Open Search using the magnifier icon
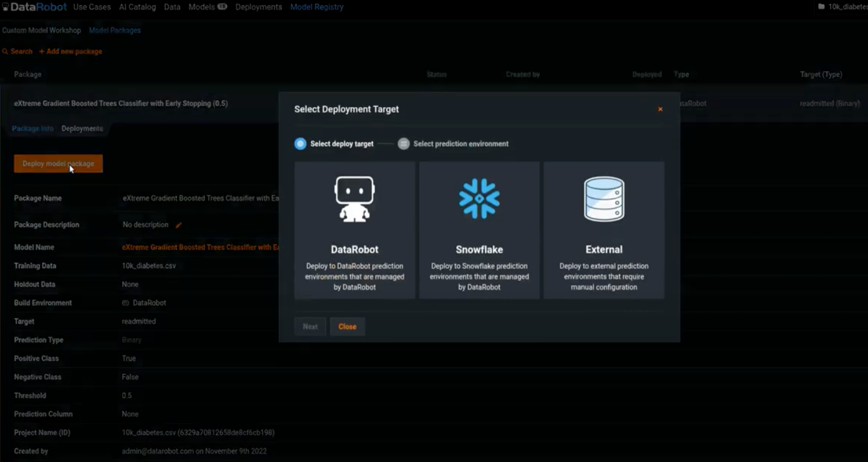Viewport: 868px width, 462px height. (x=5, y=51)
